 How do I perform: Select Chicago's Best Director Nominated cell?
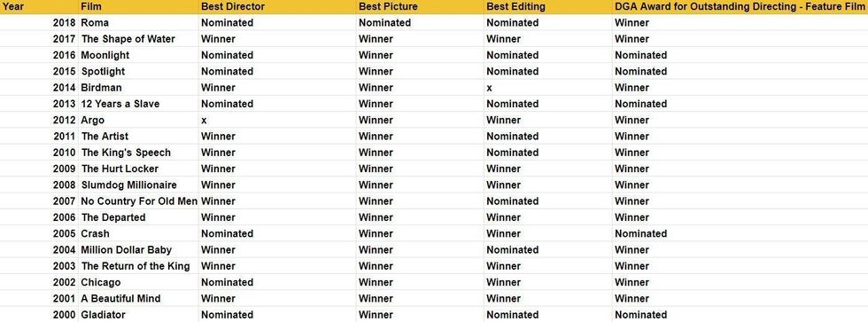(277, 282)
